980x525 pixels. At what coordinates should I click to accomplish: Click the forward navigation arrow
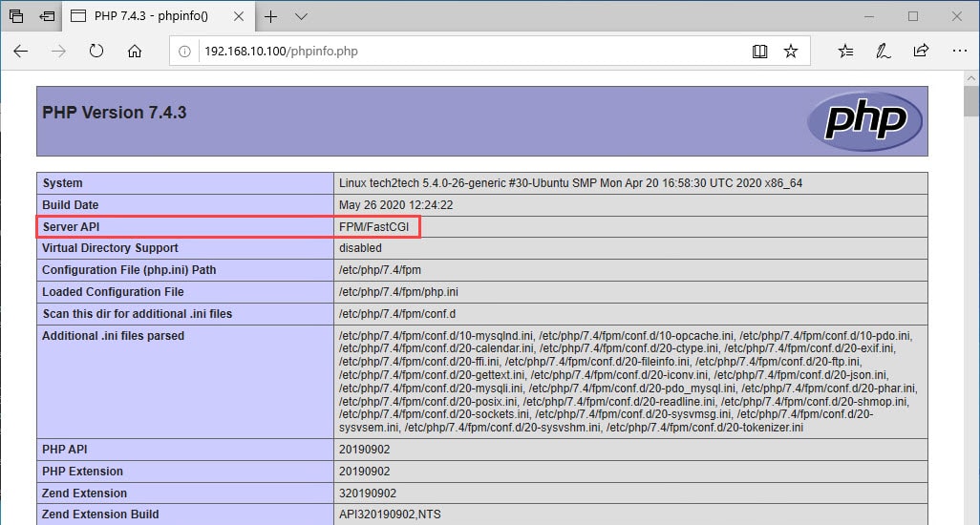(59, 52)
